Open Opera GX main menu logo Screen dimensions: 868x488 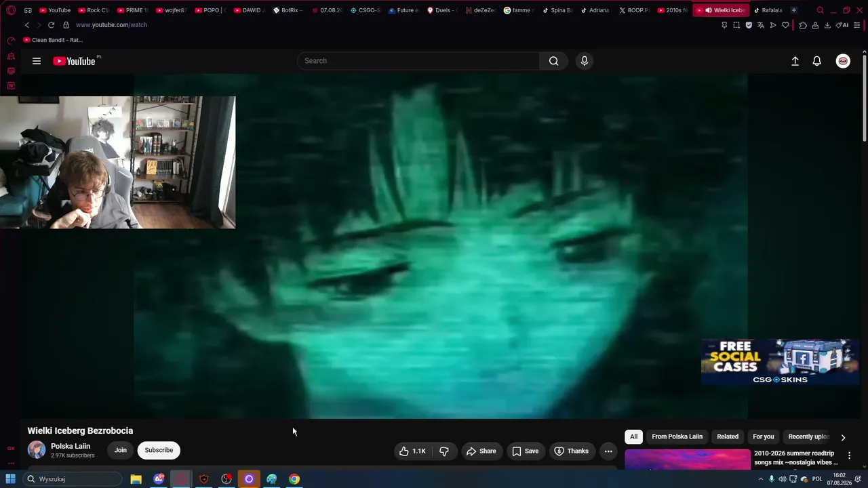11,10
